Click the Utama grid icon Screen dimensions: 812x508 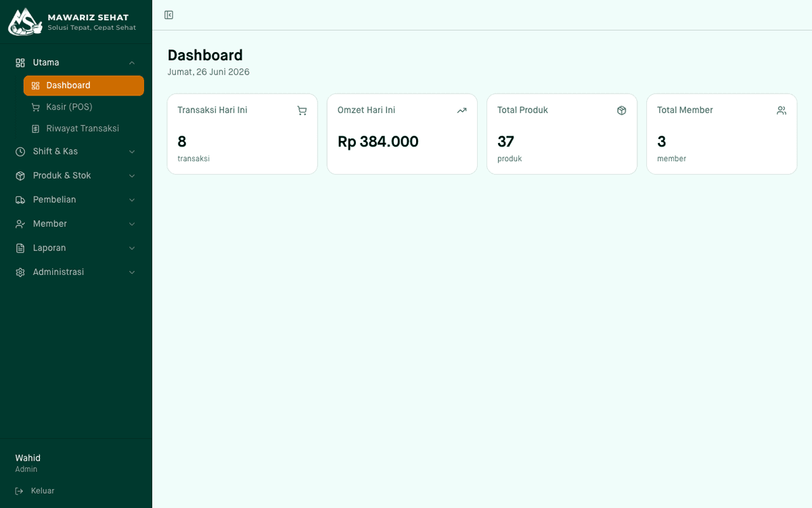[20, 62]
